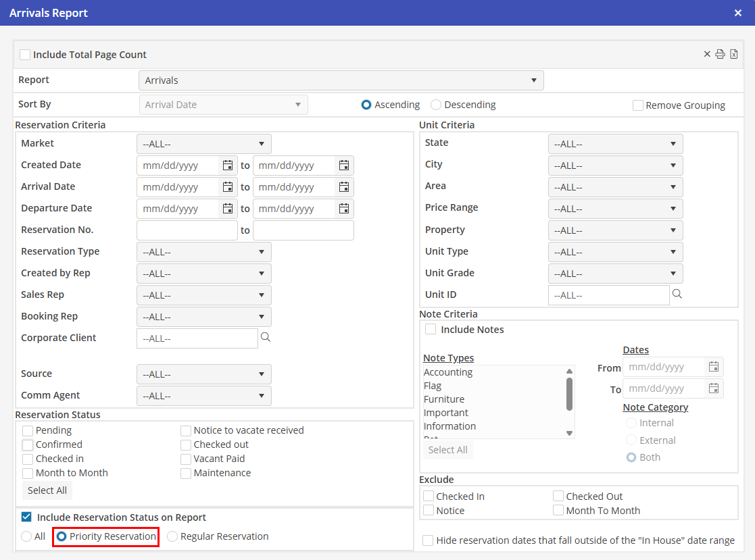755x560 pixels.
Task: Click Unit ID search magnifier icon
Action: click(677, 295)
